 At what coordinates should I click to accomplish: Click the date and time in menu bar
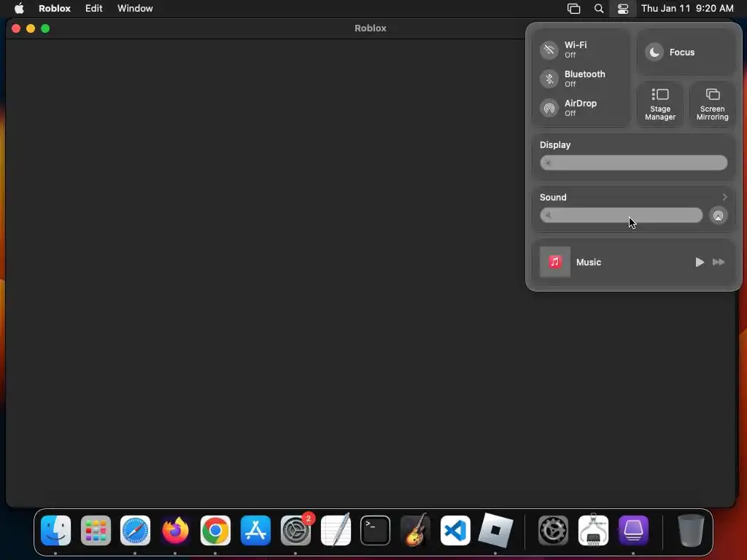[x=687, y=9]
